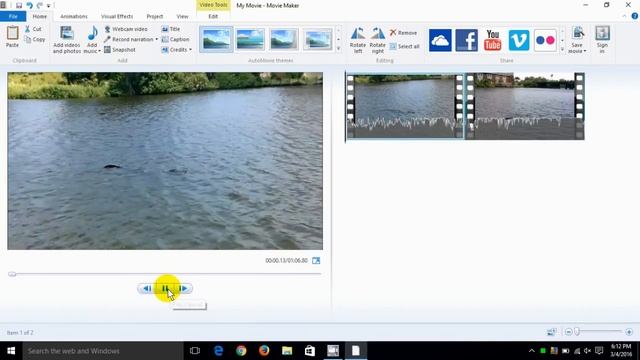Screen dimensions: 640x360
Task: Open the Visual Effects tab
Action: 117,16
